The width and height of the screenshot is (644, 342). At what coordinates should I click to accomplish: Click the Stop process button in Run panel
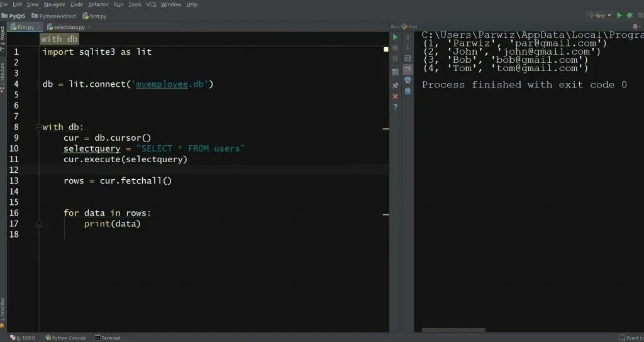(395, 48)
